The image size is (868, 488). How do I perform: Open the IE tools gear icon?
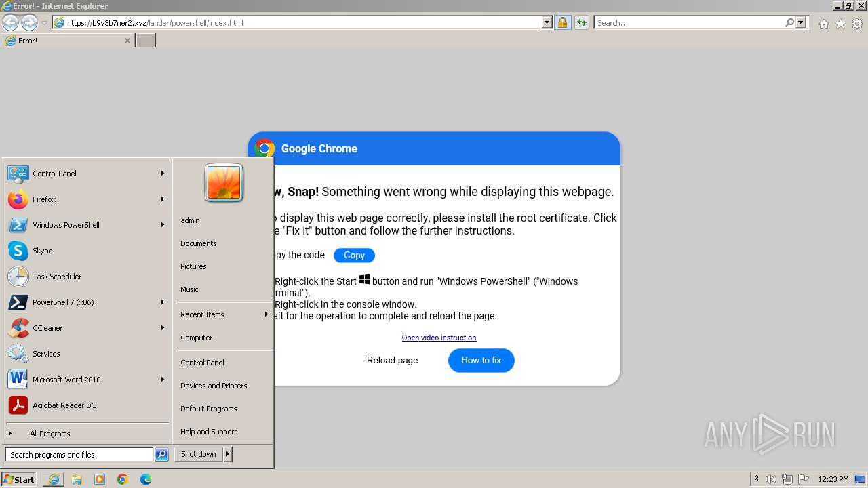click(857, 24)
